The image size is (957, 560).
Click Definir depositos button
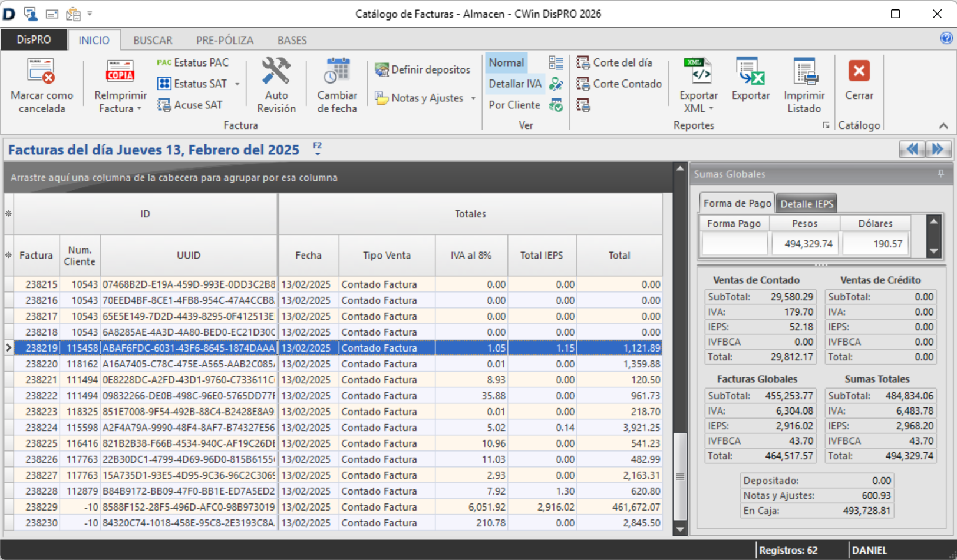(423, 69)
